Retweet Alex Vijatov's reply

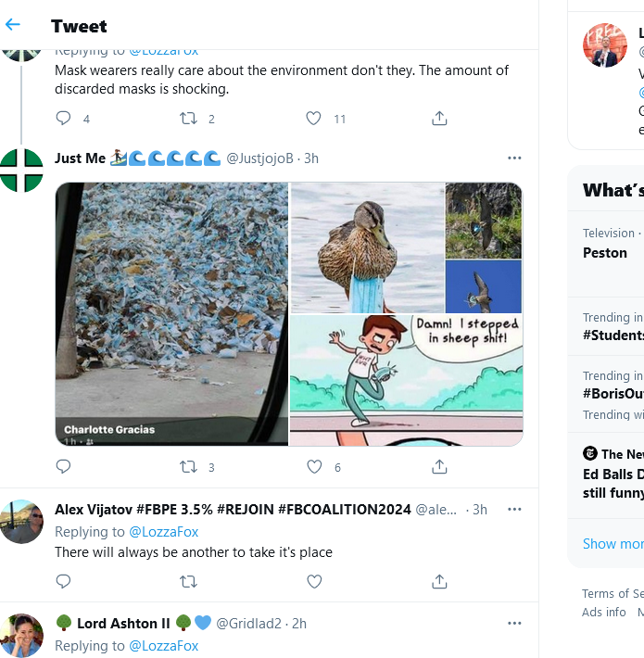point(188,581)
